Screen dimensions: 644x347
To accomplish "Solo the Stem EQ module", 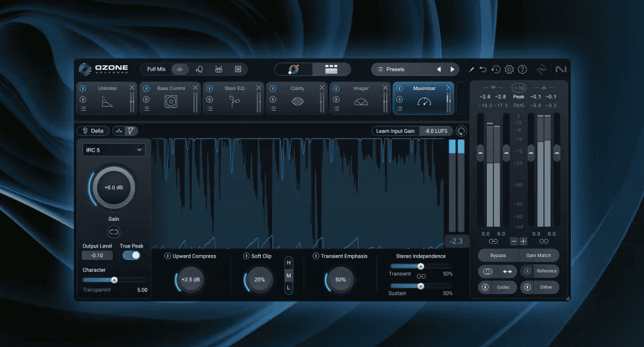I will (x=209, y=99).
